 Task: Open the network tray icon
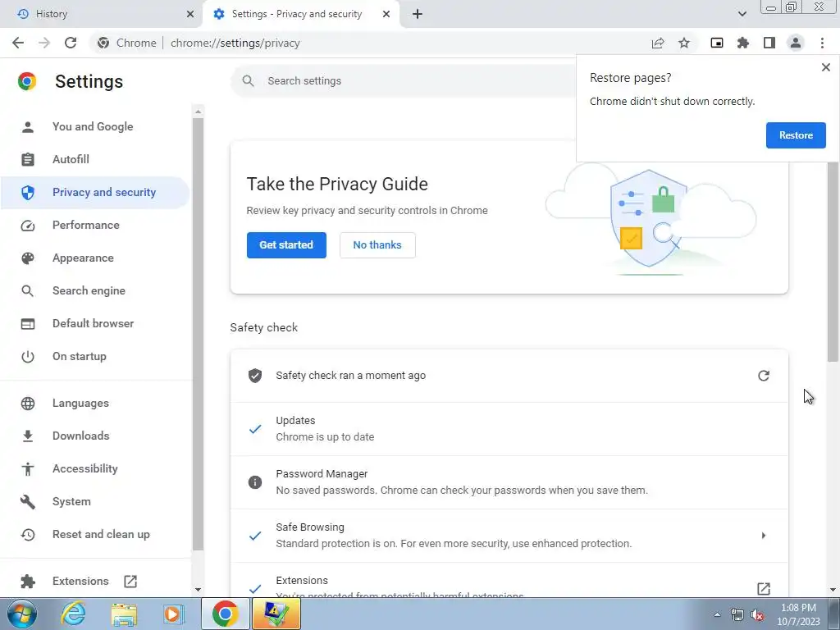(x=737, y=614)
